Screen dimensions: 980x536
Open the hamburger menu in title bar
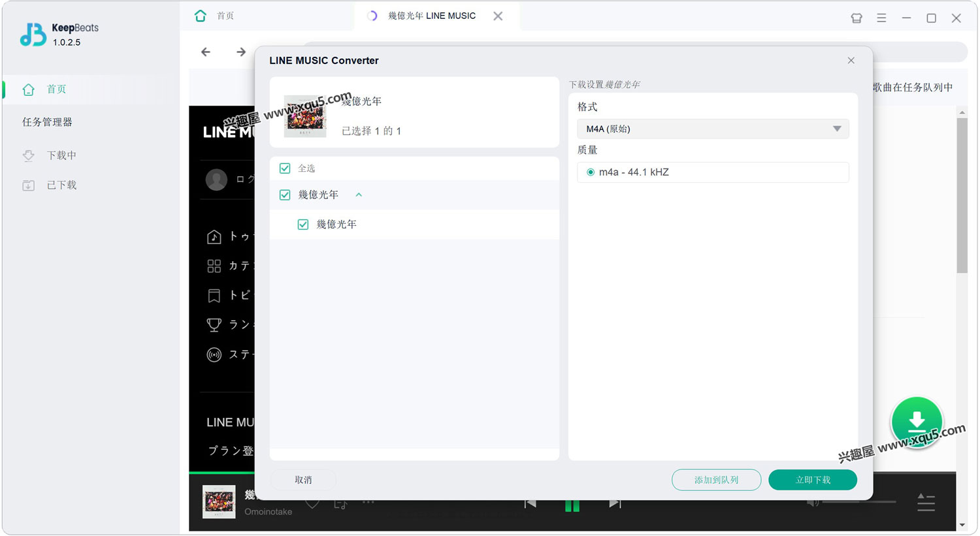point(881,18)
